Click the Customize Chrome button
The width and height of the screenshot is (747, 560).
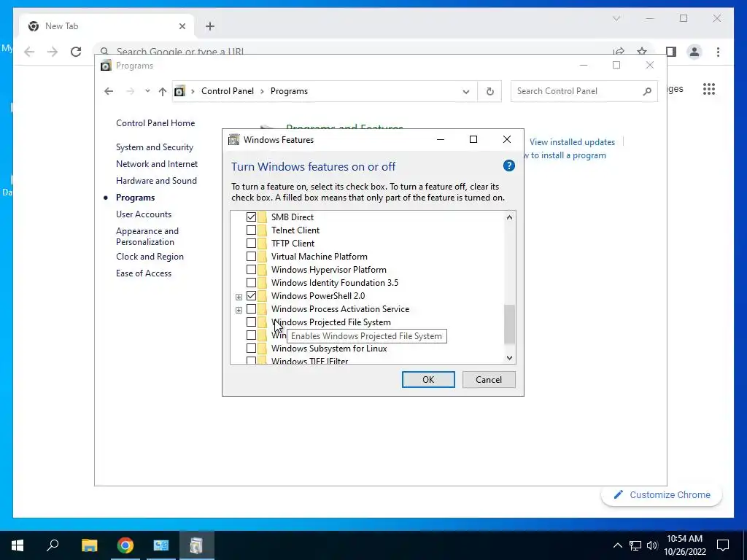click(x=662, y=495)
